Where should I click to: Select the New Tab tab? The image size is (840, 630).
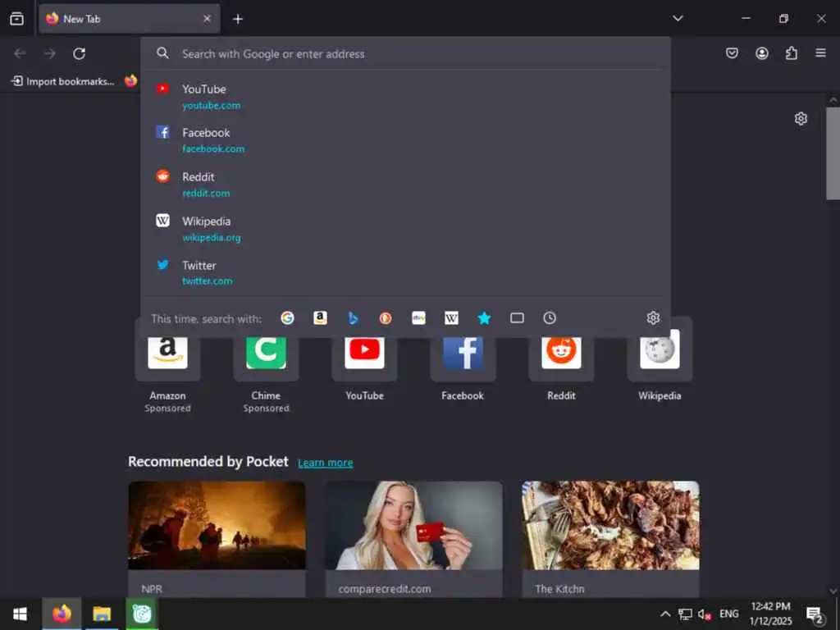(x=129, y=19)
